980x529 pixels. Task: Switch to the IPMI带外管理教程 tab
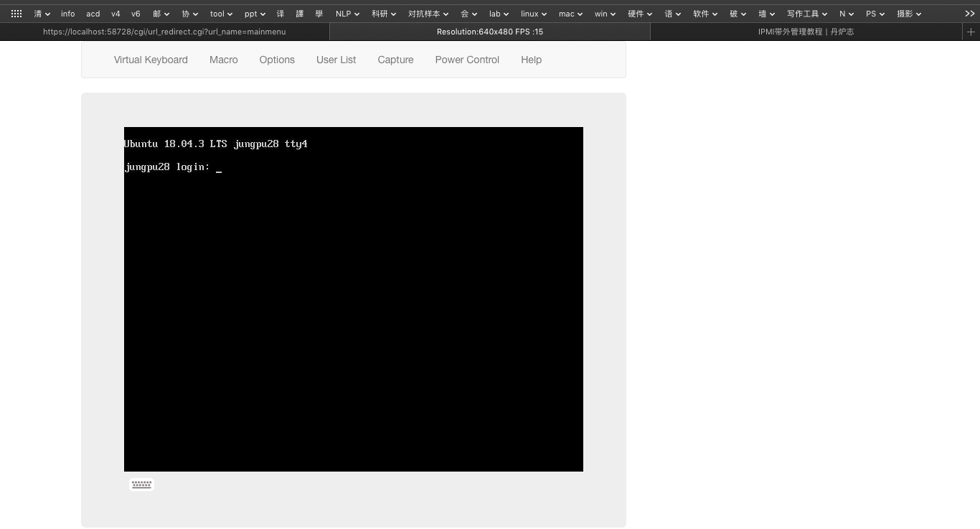tap(806, 32)
